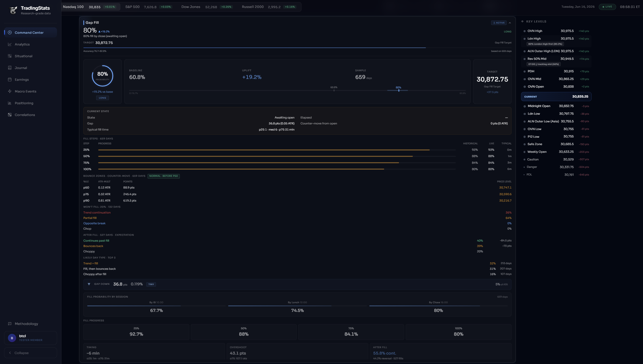Click the Collapse sidebar arrow icon
Screen dimensions: 643x364
(x=10, y=353)
